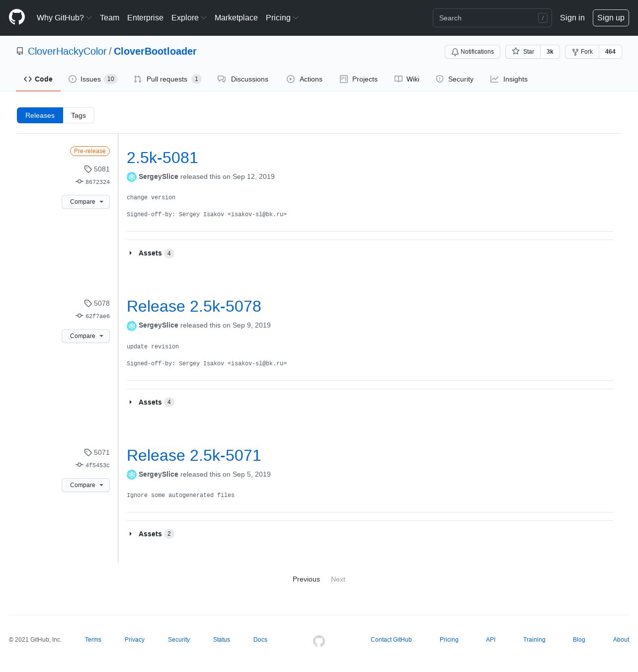
Task: View the 3k stargazers count
Action: [550, 52]
